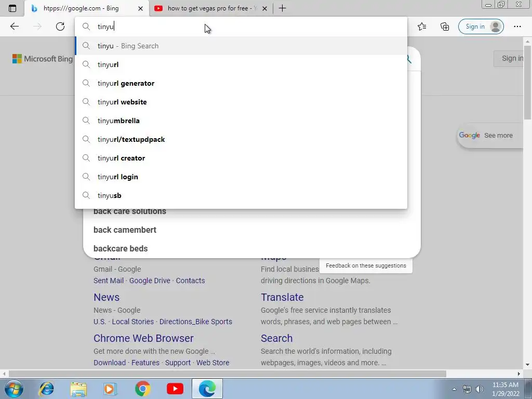
Task: Open Windows Media Player on taskbar
Action: click(110, 389)
